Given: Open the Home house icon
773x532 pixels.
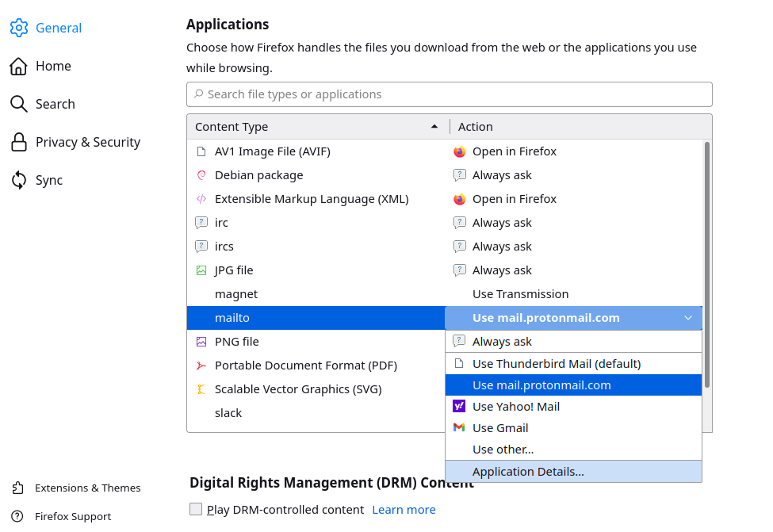Looking at the screenshot, I should 19,66.
